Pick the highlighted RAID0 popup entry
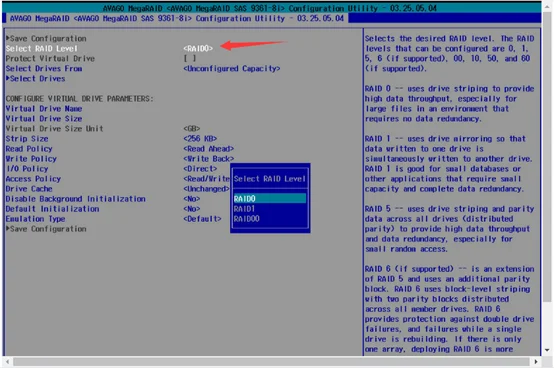554x368 pixels. click(x=270, y=198)
